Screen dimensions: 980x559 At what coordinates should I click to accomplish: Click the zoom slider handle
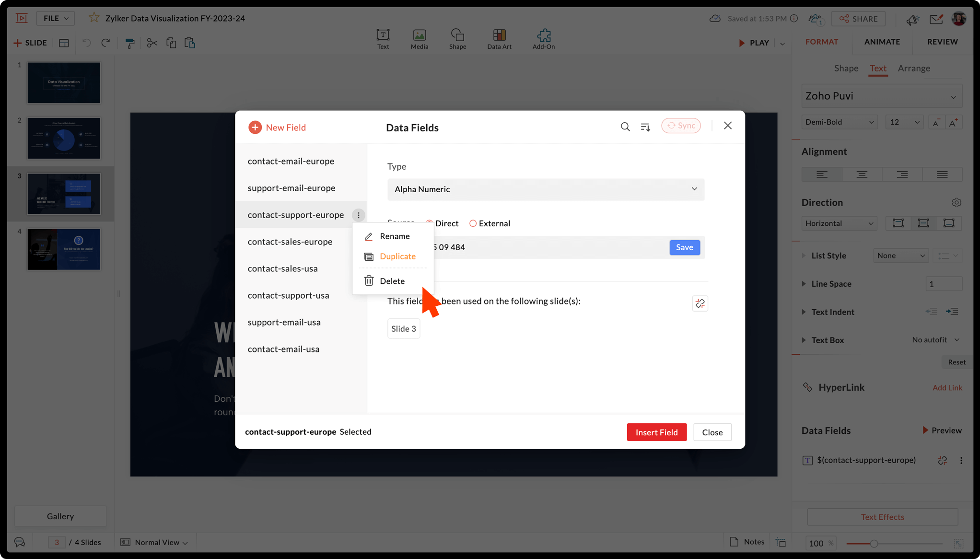874,543
